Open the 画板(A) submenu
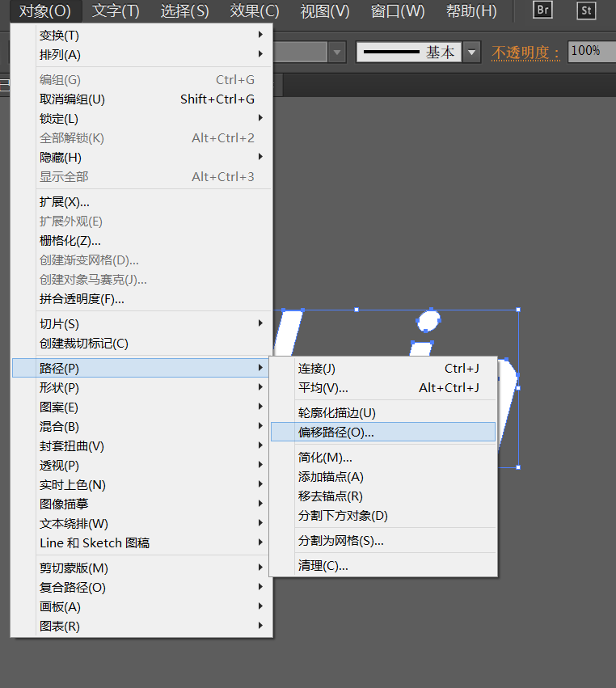This screenshot has height=688, width=616. tap(142, 607)
